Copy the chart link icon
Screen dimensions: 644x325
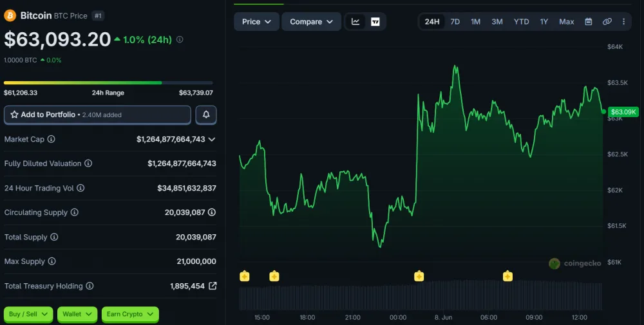(607, 22)
